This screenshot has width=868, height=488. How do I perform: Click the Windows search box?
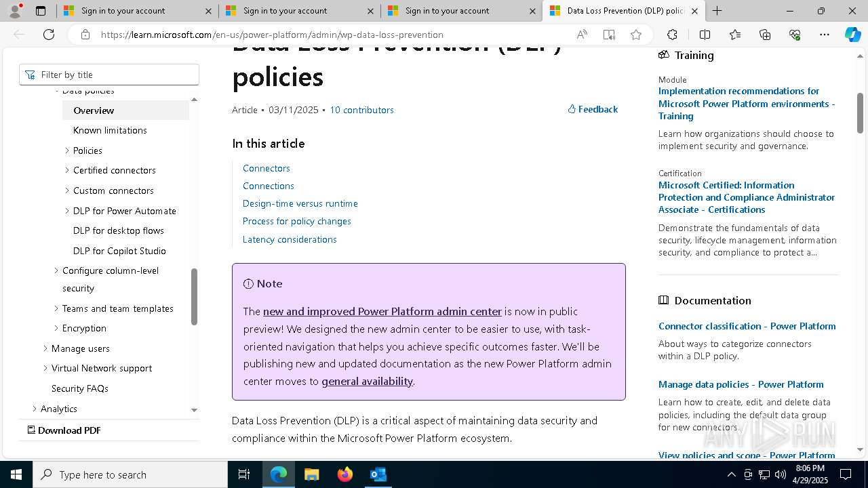click(x=130, y=474)
